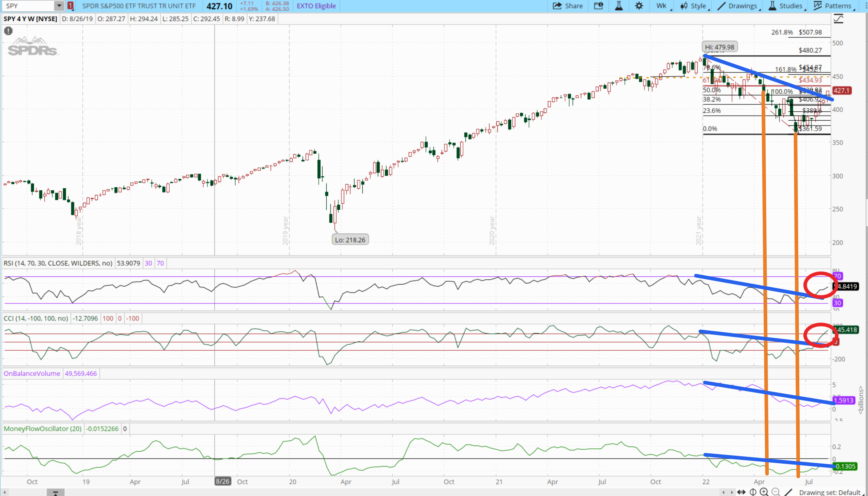This screenshot has height=496, width=868.
Task: Click the pan/expand time axis arrows icon
Action: [x=741, y=492]
